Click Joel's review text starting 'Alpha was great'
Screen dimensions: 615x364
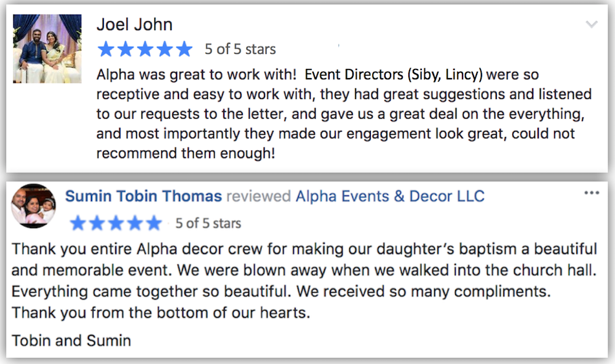pos(344,114)
